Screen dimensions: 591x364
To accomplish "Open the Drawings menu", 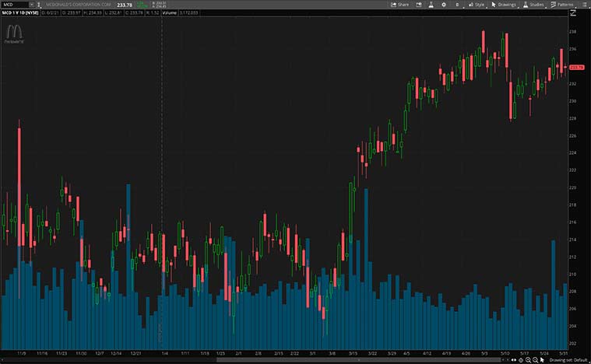I will 504,4.
